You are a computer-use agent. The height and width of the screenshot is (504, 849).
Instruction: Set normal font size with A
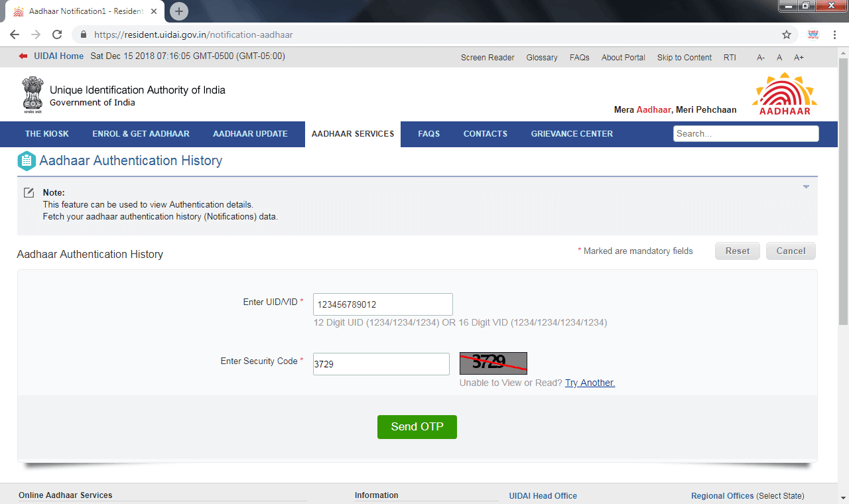[780, 58]
